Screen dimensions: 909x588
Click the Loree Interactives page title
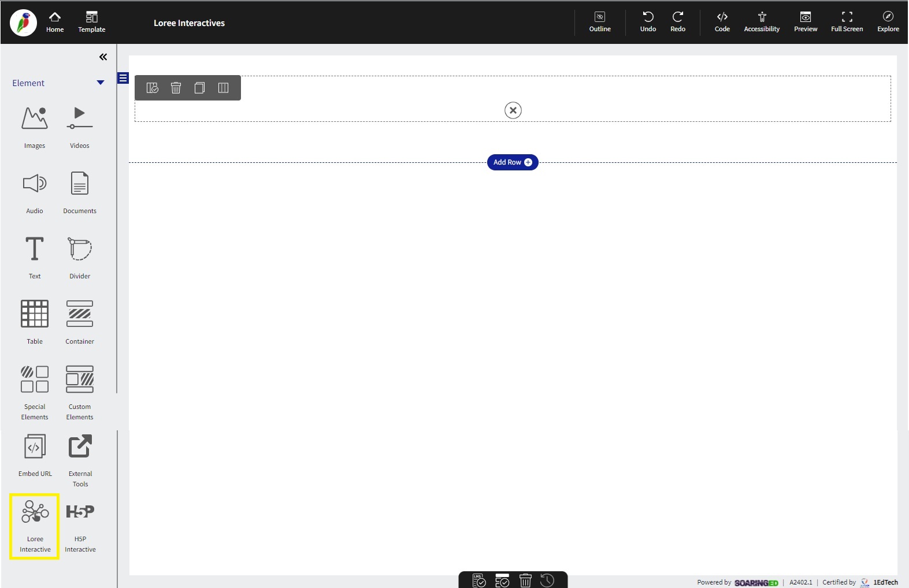click(x=189, y=23)
